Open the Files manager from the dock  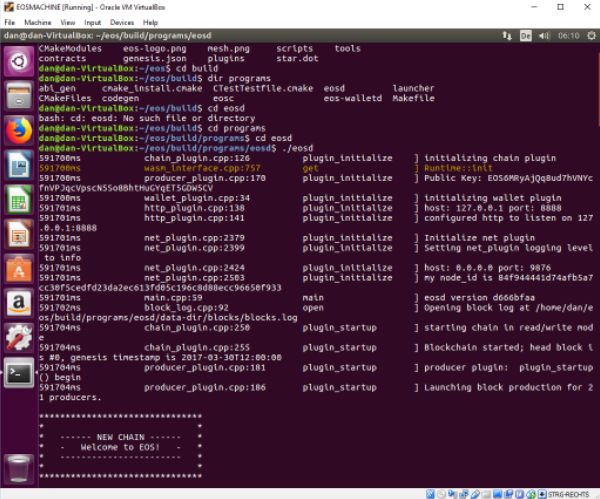click(x=18, y=96)
